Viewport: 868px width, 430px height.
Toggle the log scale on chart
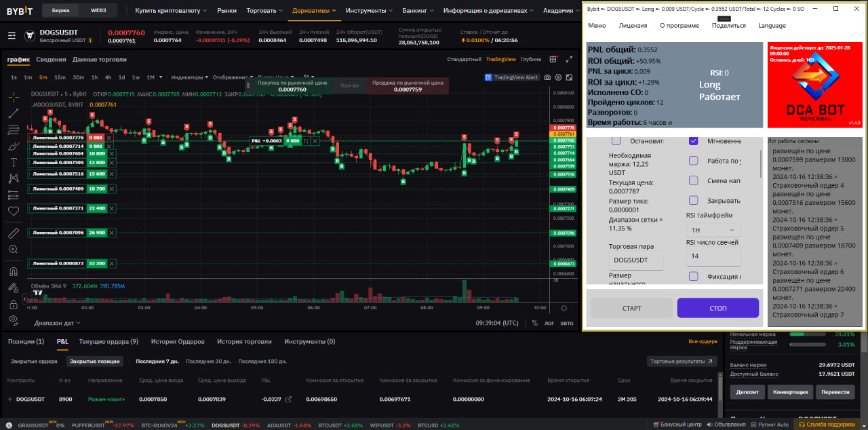(549, 323)
